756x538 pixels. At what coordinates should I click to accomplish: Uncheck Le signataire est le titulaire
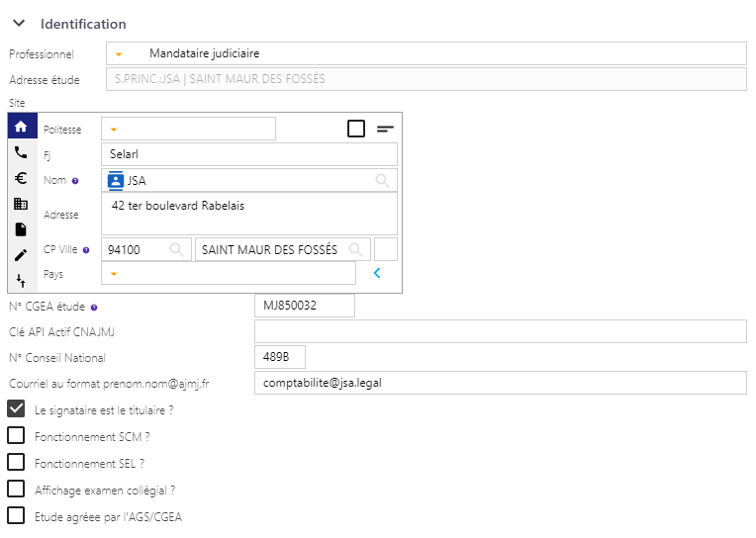click(x=16, y=408)
